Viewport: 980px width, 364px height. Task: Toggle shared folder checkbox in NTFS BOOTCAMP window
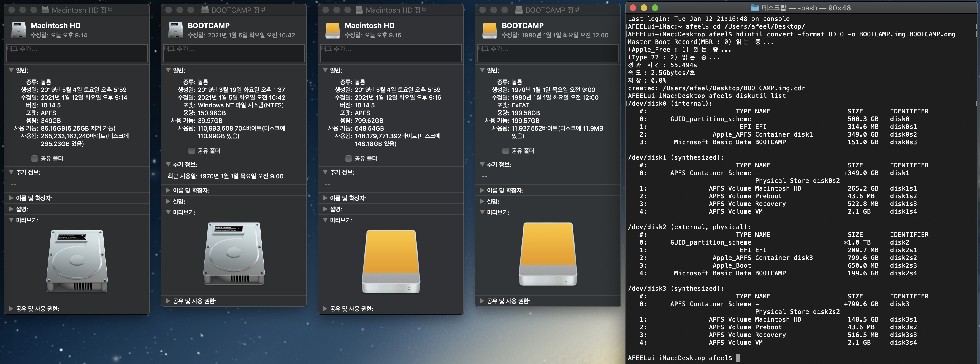click(x=192, y=151)
